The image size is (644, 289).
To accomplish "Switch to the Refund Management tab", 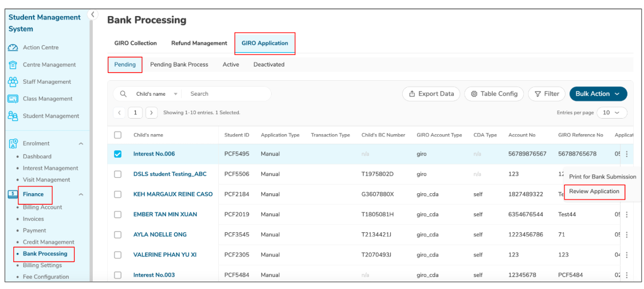I will pos(199,44).
